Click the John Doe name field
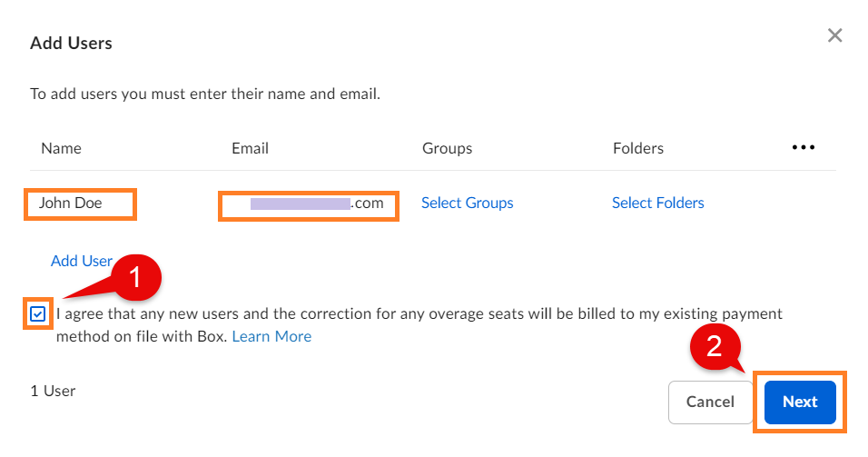The image size is (868, 457). pyautogui.click(x=80, y=204)
